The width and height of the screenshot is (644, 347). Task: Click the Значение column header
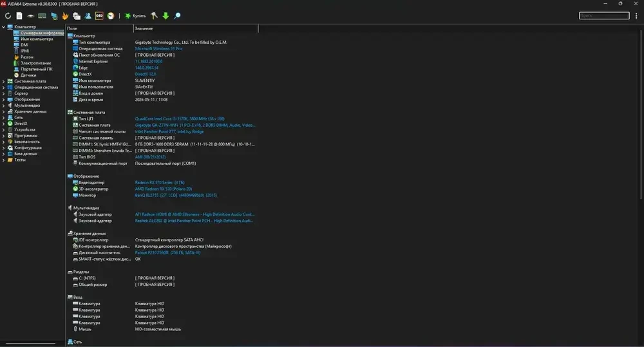pyautogui.click(x=196, y=28)
